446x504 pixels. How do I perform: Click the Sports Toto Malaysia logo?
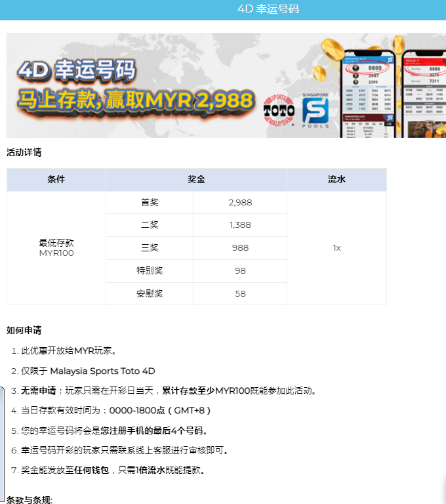(279, 110)
